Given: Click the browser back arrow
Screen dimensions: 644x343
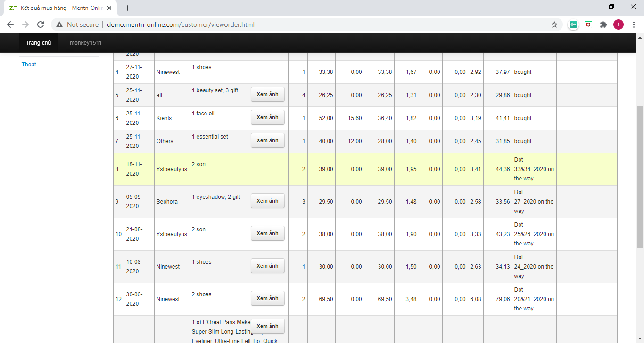Looking at the screenshot, I should pyautogui.click(x=10, y=24).
